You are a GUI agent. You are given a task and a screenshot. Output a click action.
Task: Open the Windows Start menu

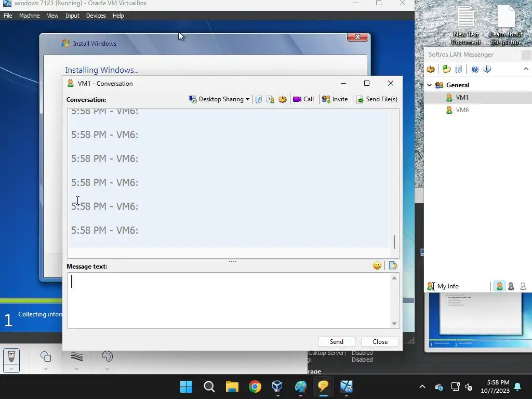(186, 387)
